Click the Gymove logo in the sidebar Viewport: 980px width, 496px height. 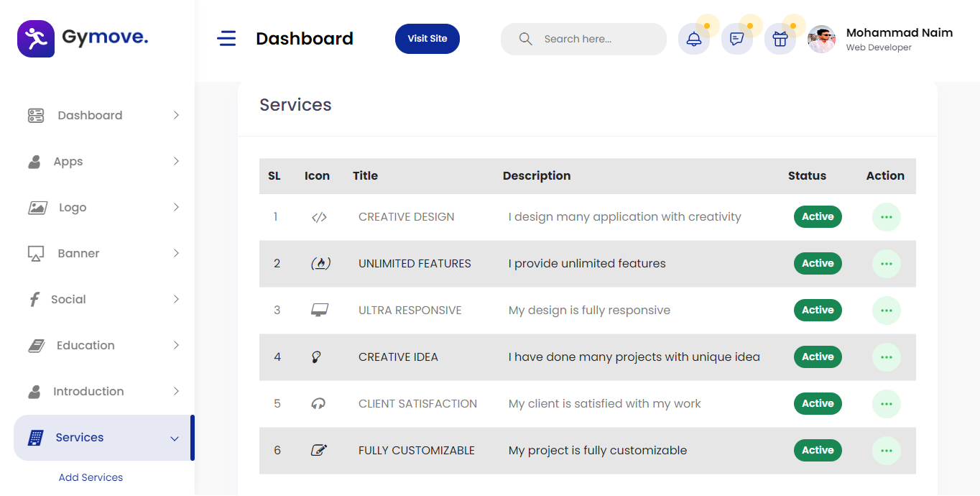[x=81, y=38]
